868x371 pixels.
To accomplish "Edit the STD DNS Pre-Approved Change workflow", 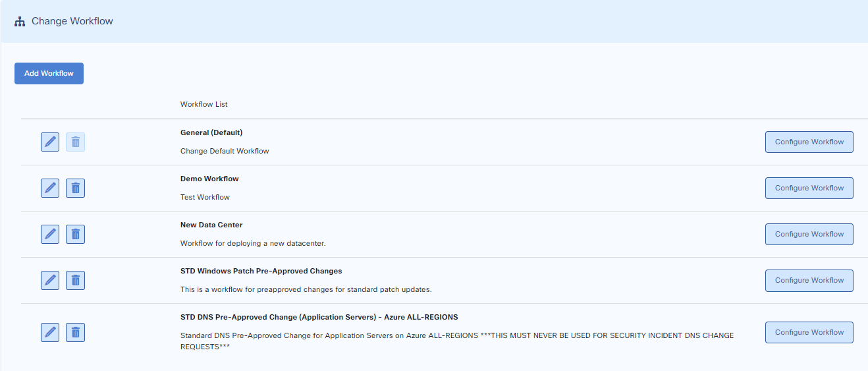I will (50, 332).
